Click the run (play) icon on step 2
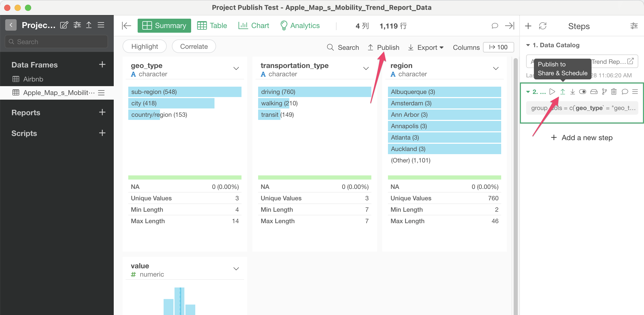 (552, 92)
